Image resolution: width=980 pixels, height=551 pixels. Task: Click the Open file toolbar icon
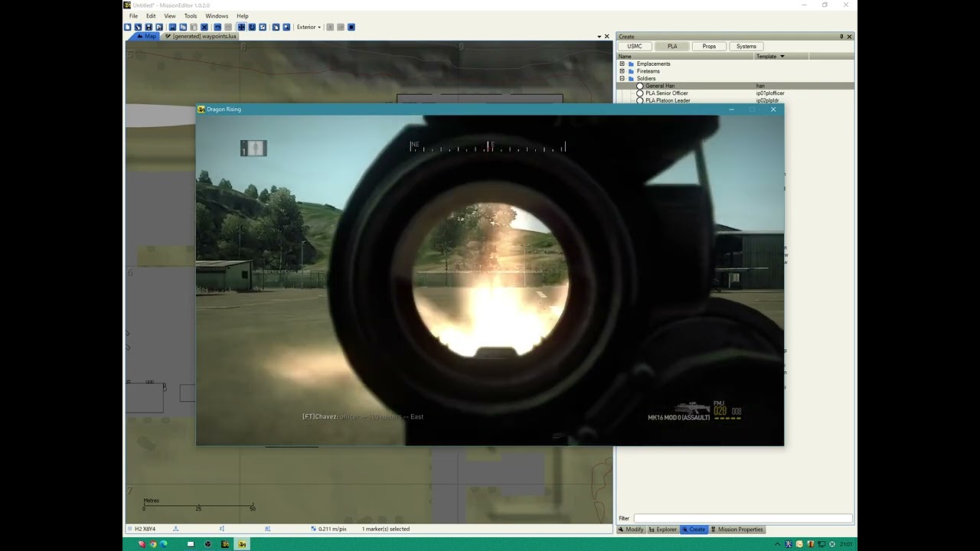139,27
